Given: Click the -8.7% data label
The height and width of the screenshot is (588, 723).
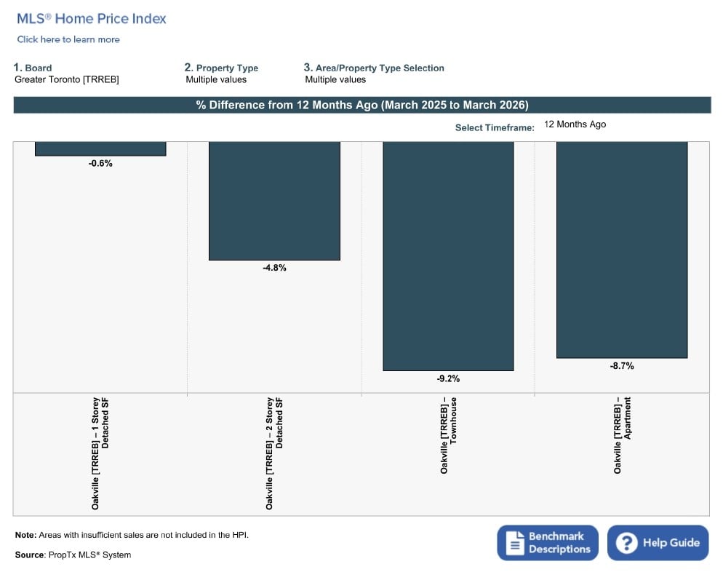Looking at the screenshot, I should tap(622, 366).
